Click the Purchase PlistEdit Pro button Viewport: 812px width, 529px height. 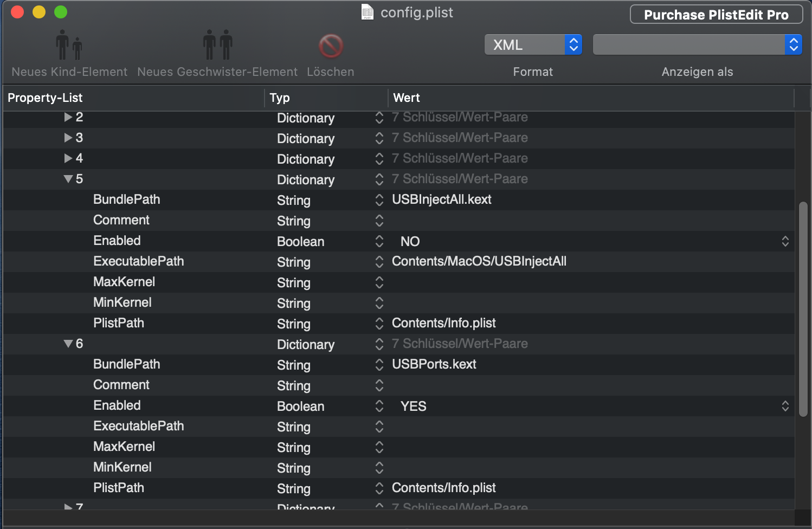716,15
